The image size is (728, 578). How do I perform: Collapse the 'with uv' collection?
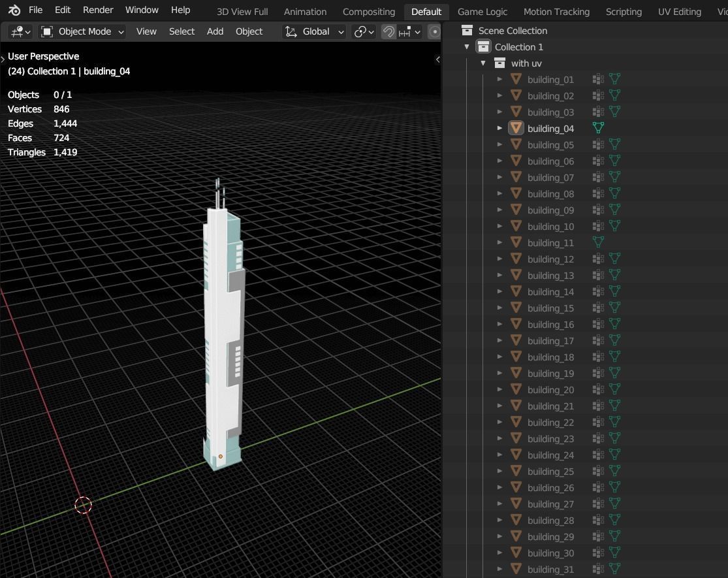483,63
